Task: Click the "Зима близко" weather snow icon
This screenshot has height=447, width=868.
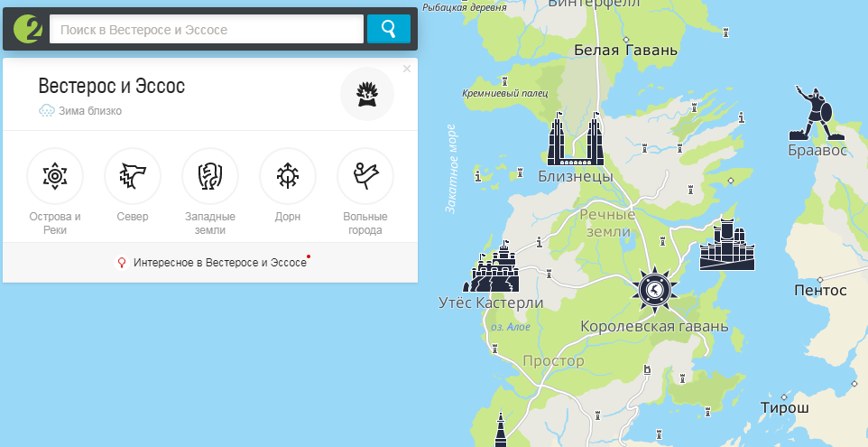Action: (x=47, y=110)
